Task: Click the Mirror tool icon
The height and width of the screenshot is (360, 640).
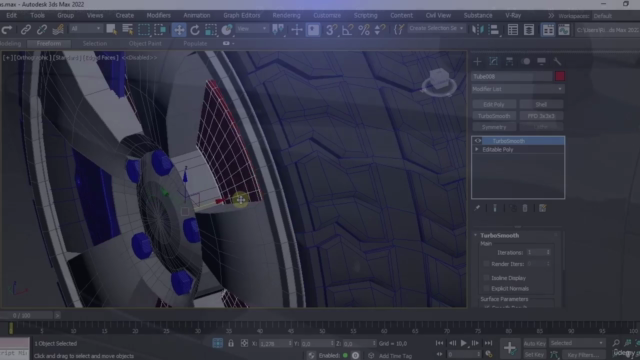Action: coord(477,29)
